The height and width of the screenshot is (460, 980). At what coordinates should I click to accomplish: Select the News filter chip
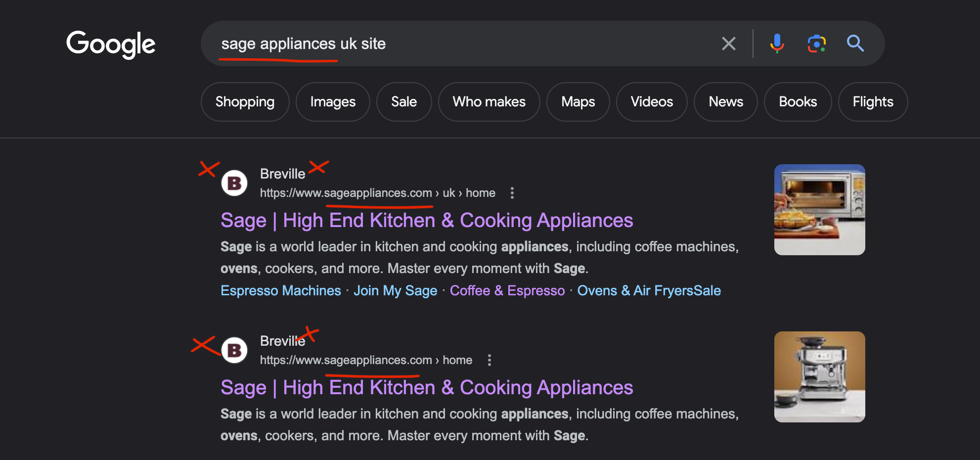pos(725,102)
